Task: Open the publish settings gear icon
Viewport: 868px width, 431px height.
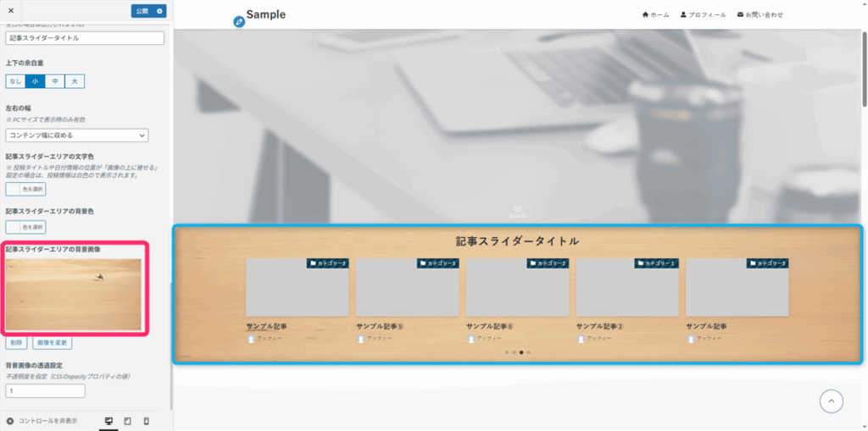Action: [x=160, y=11]
